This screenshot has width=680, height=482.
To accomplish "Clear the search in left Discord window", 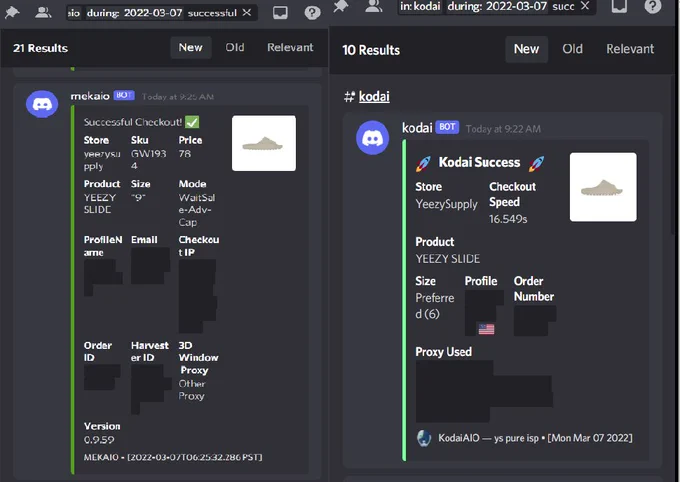I will point(247,13).
